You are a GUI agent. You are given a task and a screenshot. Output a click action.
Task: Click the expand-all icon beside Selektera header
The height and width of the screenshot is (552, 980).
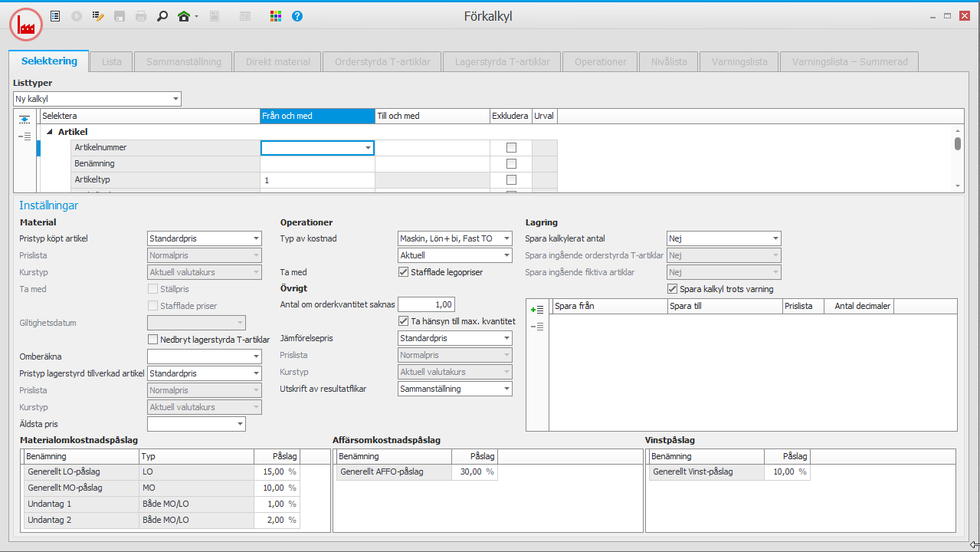pos(25,118)
